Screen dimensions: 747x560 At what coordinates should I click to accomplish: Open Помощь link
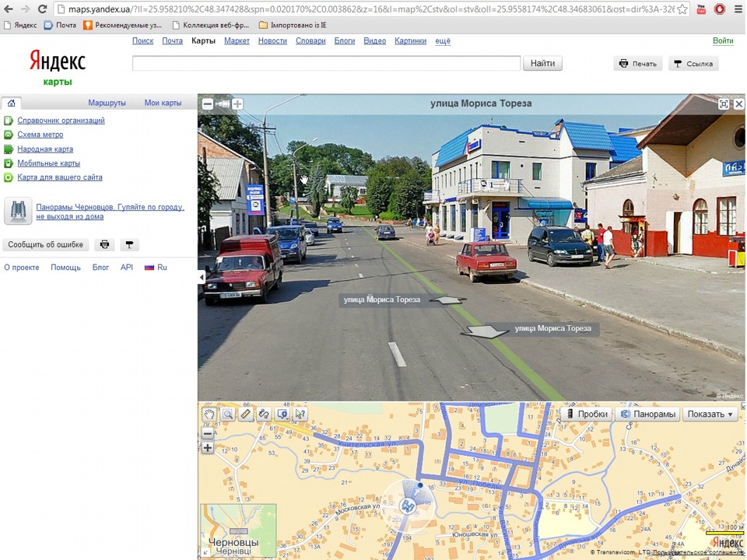65,268
